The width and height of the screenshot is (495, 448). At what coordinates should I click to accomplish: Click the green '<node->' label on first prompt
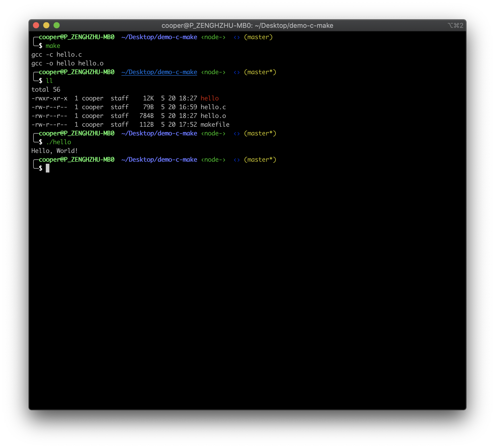tap(213, 37)
